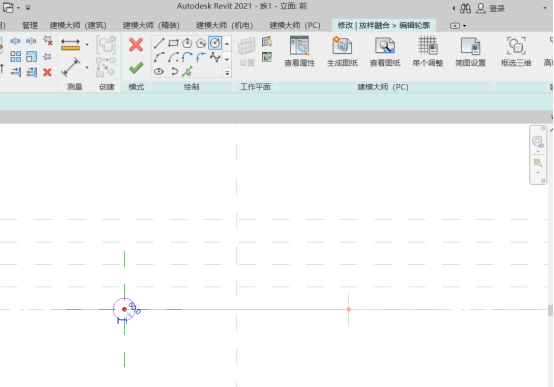Image resolution: width=554 pixels, height=387 pixels.
Task: Click the Delete tool red X
Action: (x=47, y=72)
